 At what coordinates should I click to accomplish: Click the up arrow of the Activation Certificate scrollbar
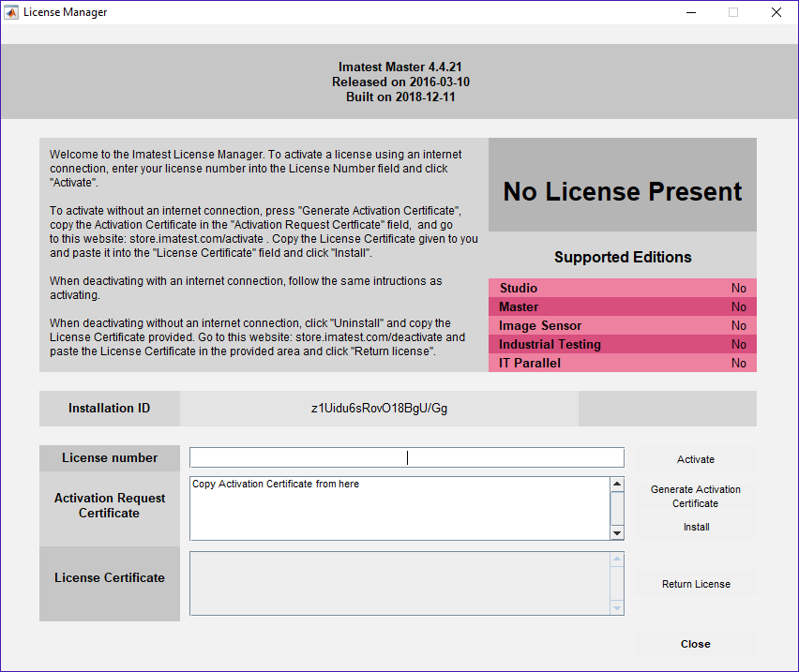point(617,484)
